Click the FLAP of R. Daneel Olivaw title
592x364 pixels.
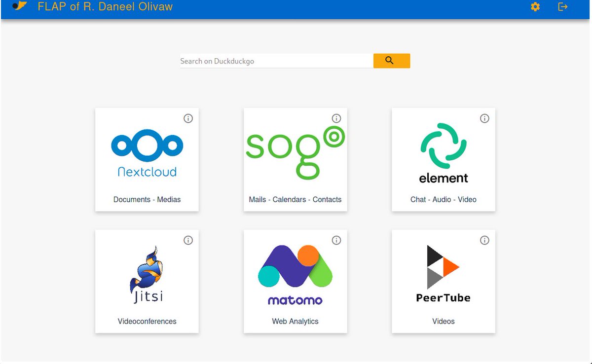tap(105, 7)
